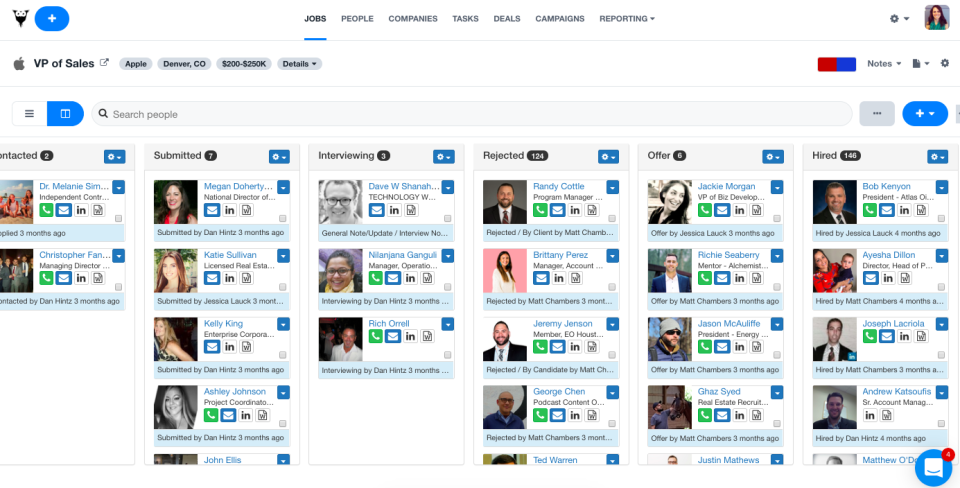This screenshot has width=960, height=488.
Task: Select Rich Orrell's card checkbox
Action: coord(448,355)
